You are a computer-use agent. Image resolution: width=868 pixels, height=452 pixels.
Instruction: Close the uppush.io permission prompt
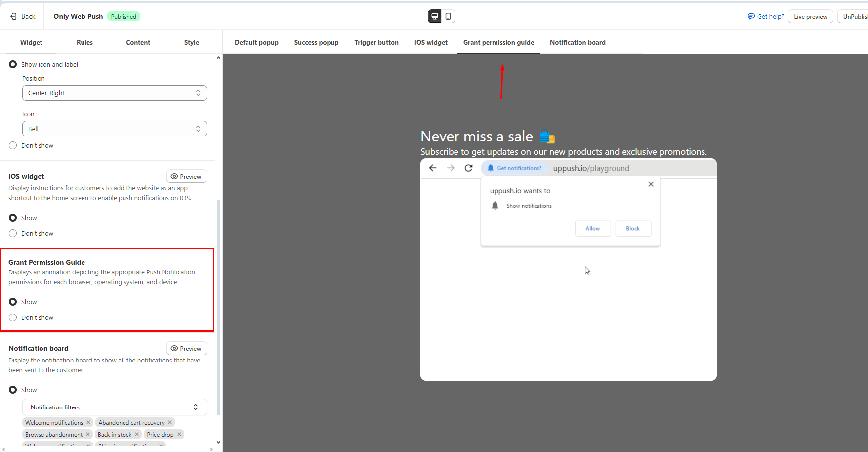click(x=651, y=184)
